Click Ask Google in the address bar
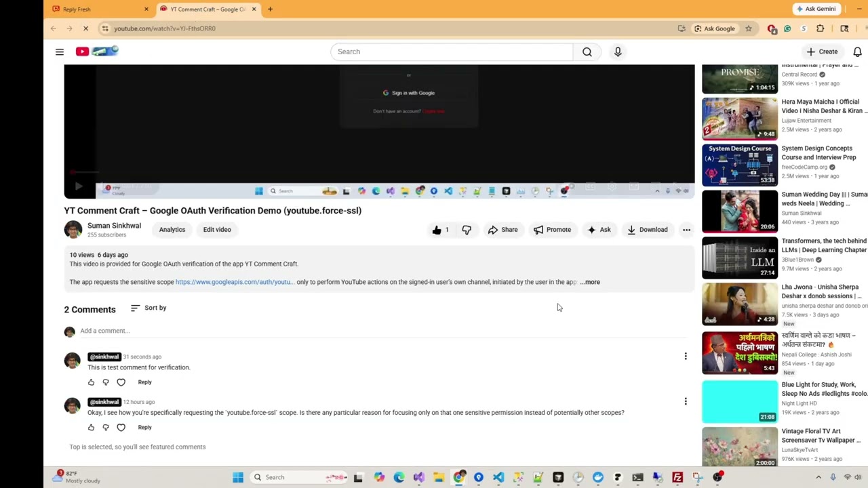The height and width of the screenshot is (488, 868). pyautogui.click(x=715, y=28)
